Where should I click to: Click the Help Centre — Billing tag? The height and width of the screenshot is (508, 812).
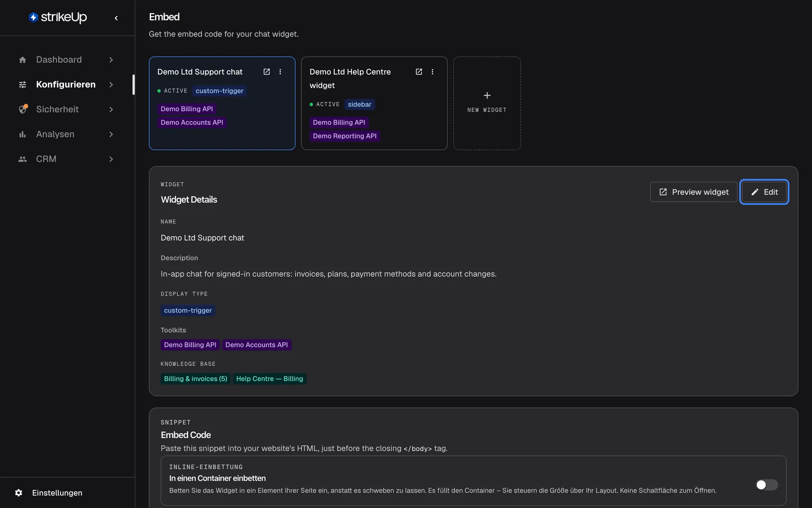270,378
